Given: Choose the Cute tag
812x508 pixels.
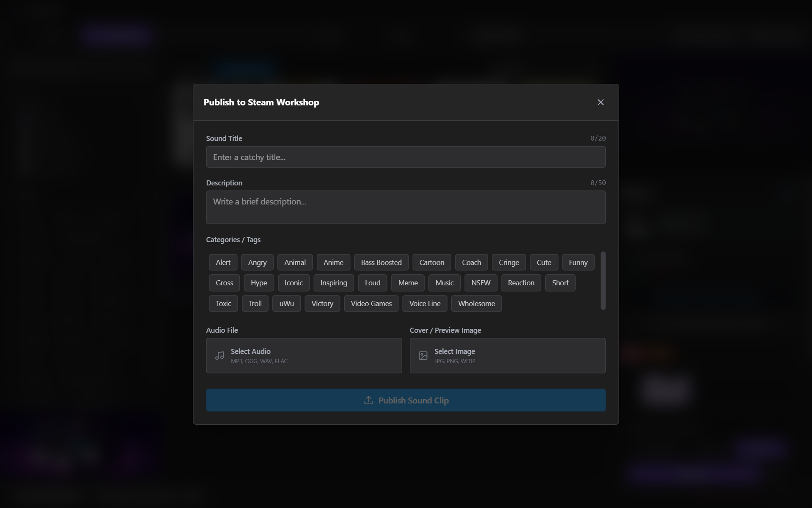Looking at the screenshot, I should (544, 262).
